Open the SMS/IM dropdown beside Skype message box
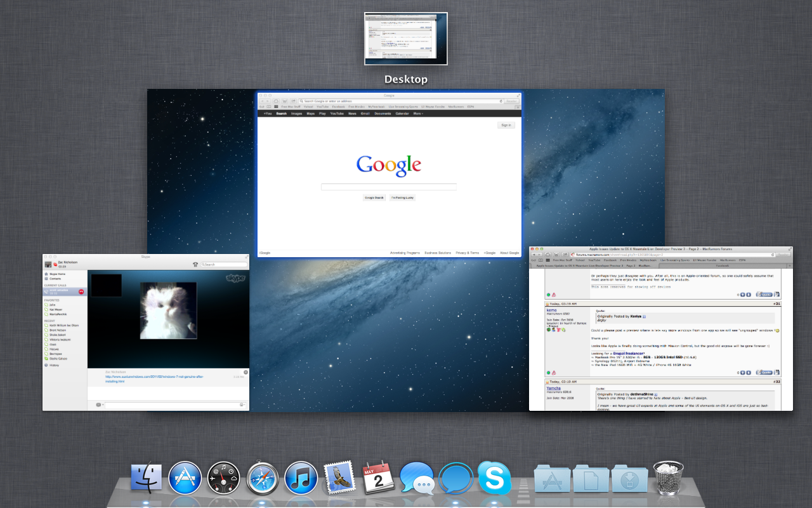The width and height of the screenshot is (812, 508). (x=100, y=404)
